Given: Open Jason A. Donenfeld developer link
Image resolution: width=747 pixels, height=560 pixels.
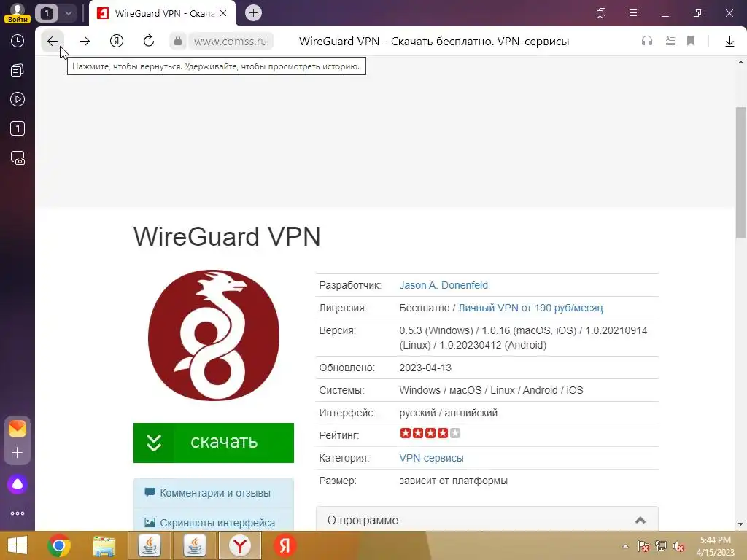Looking at the screenshot, I should (x=443, y=285).
